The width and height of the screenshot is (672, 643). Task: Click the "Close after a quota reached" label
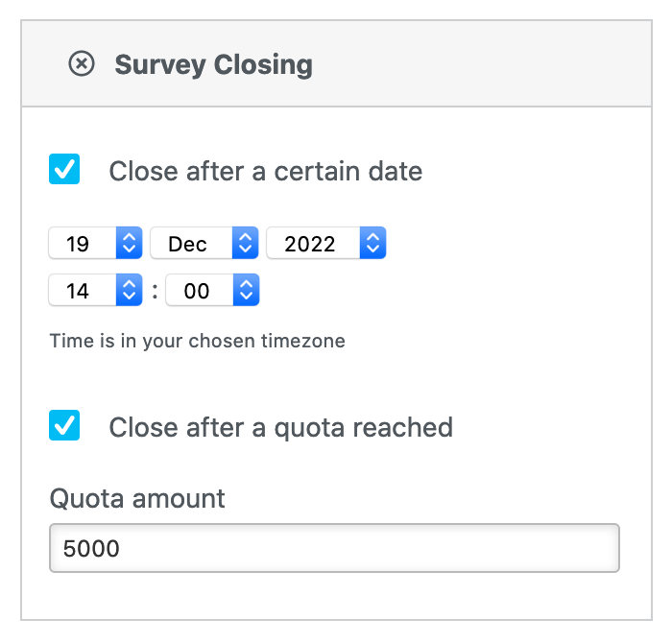(280, 427)
